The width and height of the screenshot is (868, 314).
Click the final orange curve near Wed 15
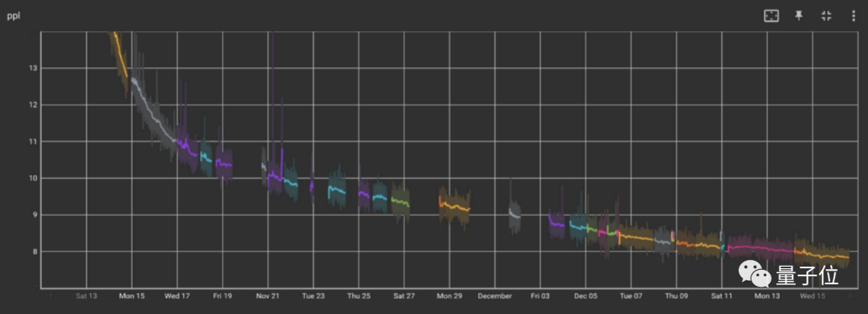pyautogui.click(x=822, y=255)
